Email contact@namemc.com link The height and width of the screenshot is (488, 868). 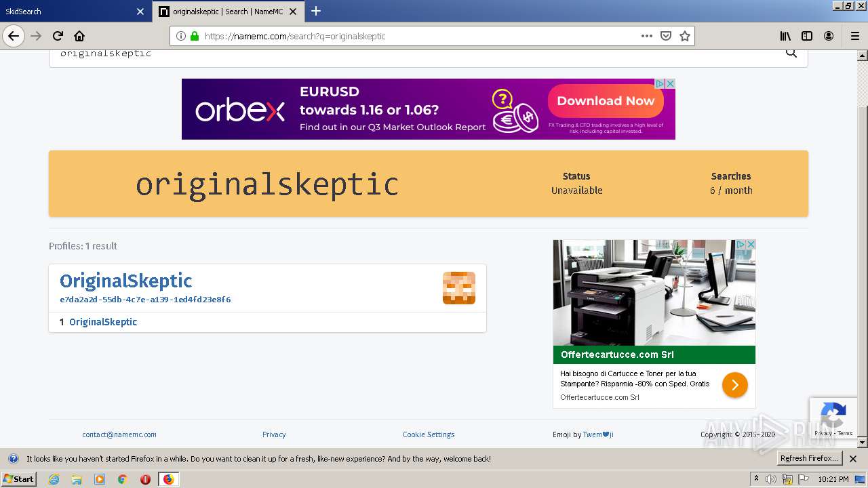click(x=119, y=434)
